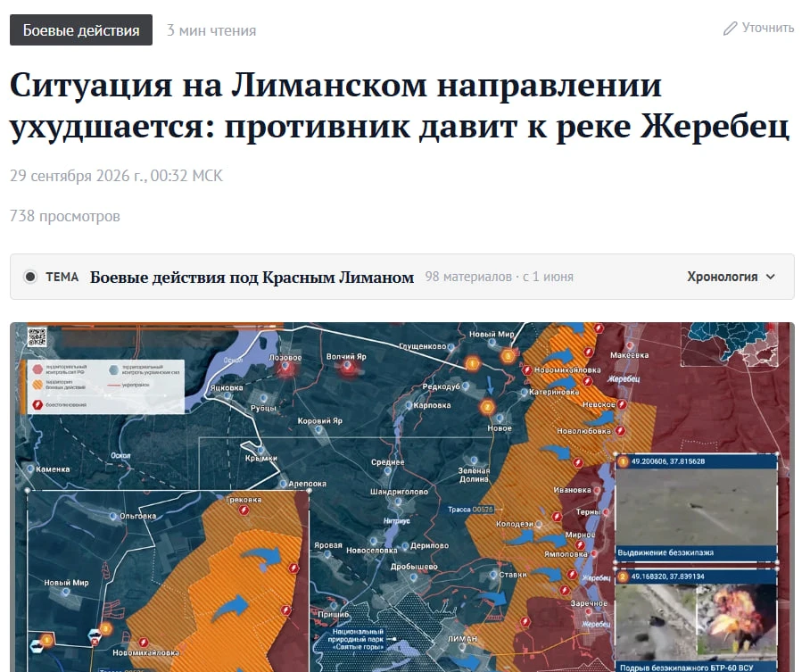
Task: Click the date '29 сентября 2026 г., 00:32 МСК'
Action: coord(116,176)
